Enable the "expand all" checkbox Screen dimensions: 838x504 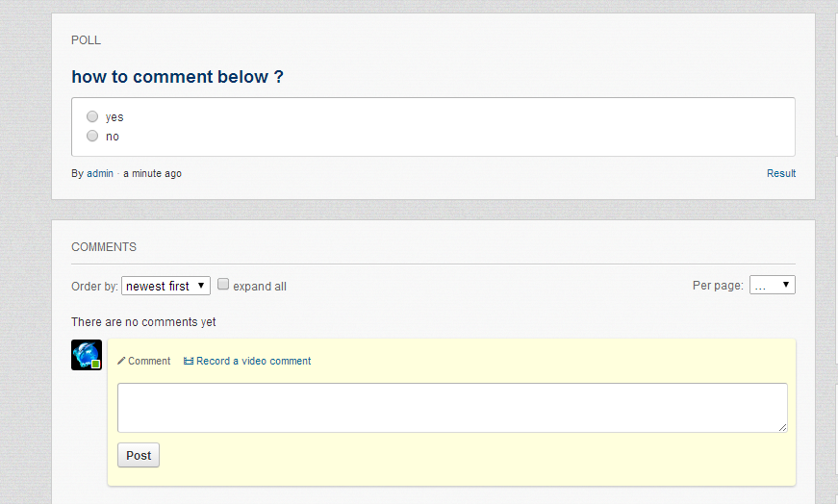click(x=223, y=285)
